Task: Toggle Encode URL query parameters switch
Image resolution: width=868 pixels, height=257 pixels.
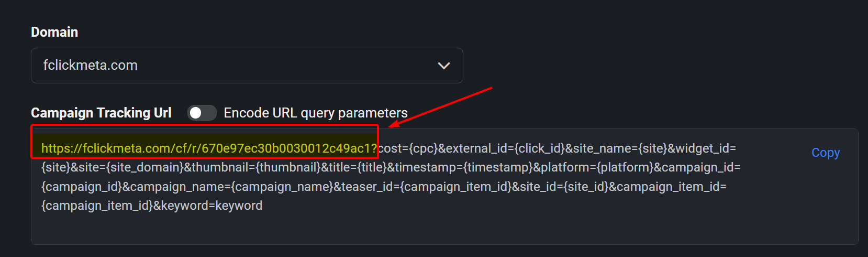Action: click(x=202, y=113)
